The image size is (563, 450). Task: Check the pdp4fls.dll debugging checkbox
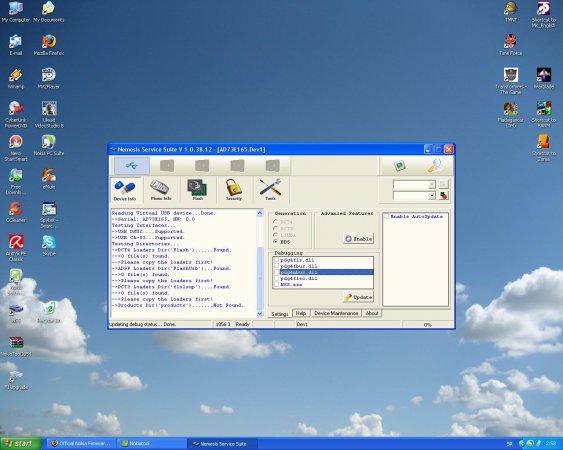pos(276,260)
